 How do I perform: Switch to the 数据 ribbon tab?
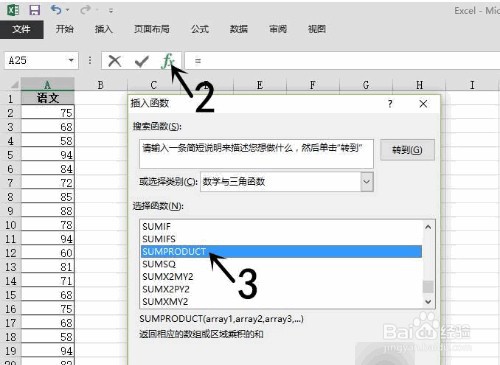coord(239,29)
